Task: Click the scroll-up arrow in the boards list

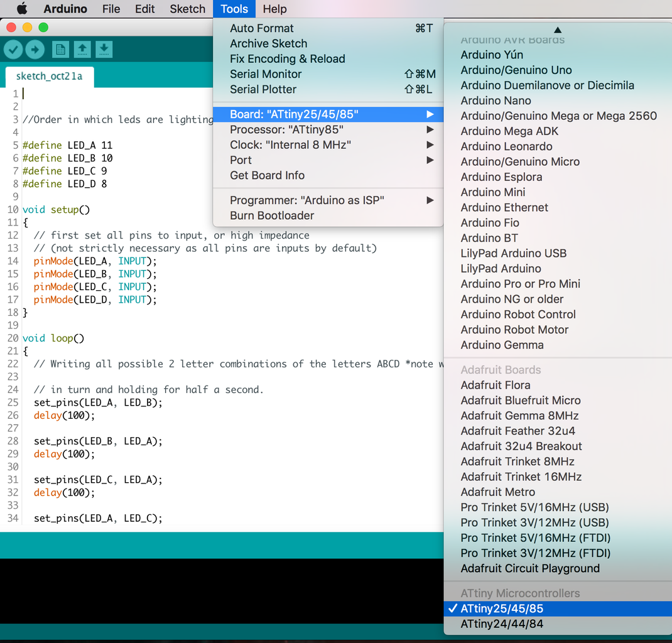Action: pyautogui.click(x=558, y=29)
